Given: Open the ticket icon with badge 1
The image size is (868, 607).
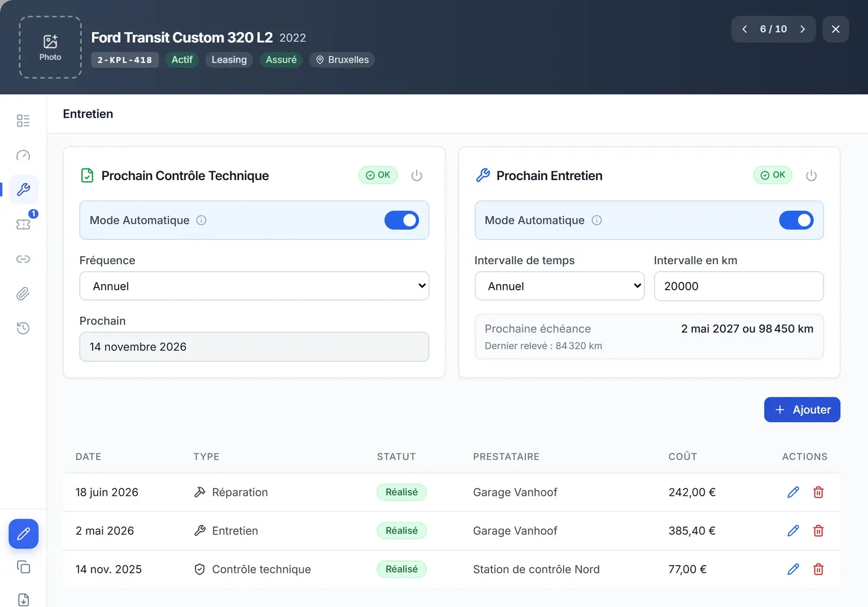Looking at the screenshot, I should click(23, 224).
